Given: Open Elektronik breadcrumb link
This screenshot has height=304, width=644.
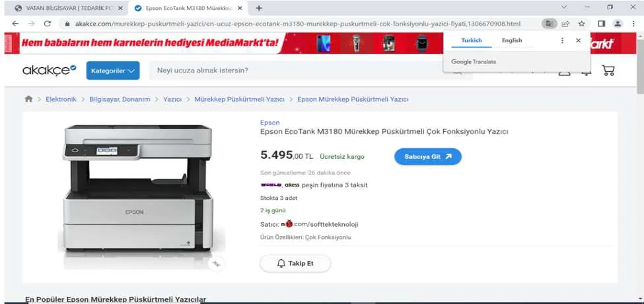Looking at the screenshot, I should 61,100.
